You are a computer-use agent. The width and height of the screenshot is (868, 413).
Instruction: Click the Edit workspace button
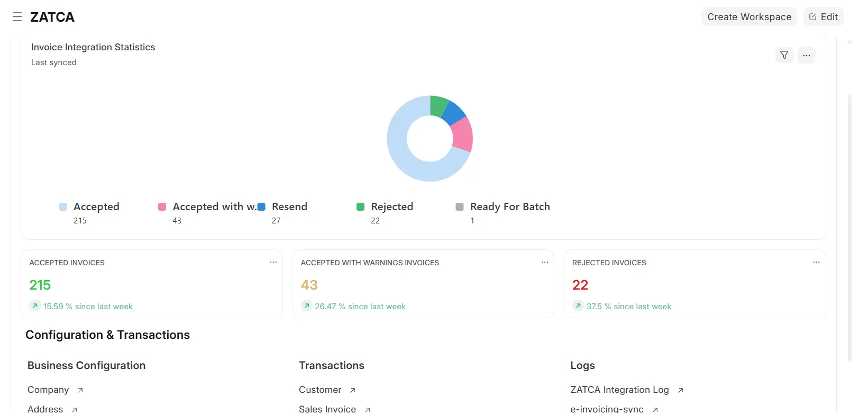[x=823, y=17]
